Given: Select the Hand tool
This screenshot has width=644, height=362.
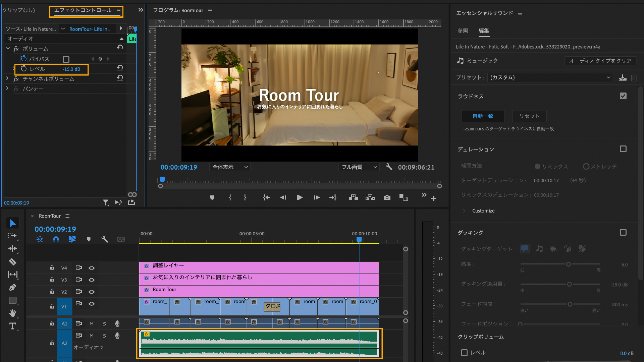Looking at the screenshot, I should tap(12, 313).
